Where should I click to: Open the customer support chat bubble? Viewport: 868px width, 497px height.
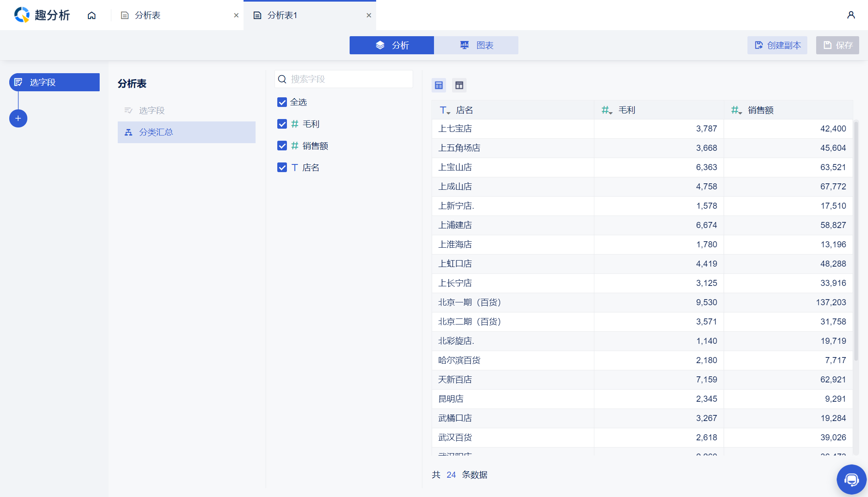point(851,479)
